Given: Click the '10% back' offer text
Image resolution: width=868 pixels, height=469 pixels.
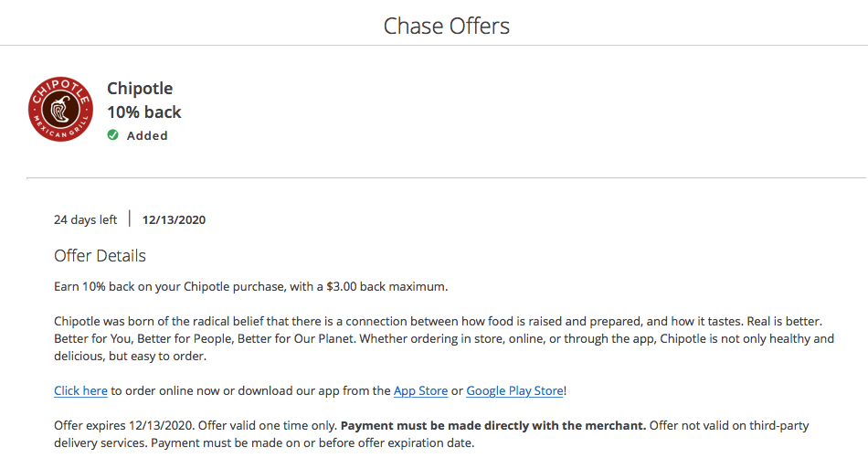Looking at the screenshot, I should click(x=144, y=112).
